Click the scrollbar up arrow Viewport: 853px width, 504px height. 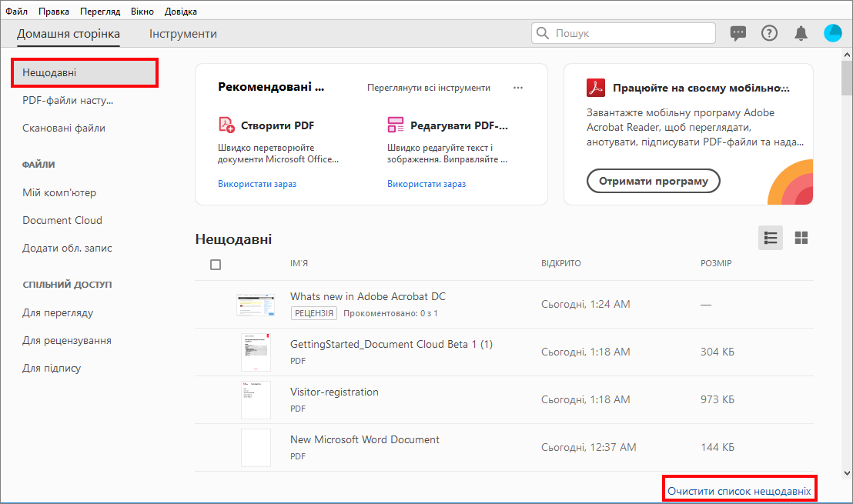[847, 55]
